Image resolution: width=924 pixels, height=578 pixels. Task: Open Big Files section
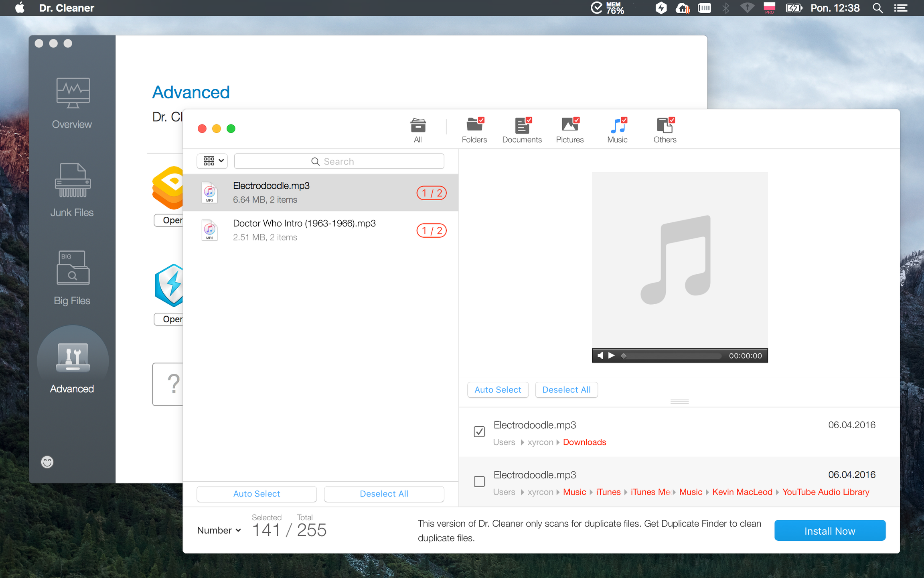tap(72, 278)
